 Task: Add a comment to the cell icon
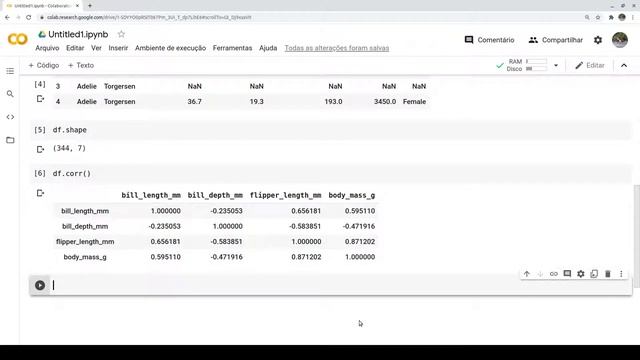(x=567, y=273)
